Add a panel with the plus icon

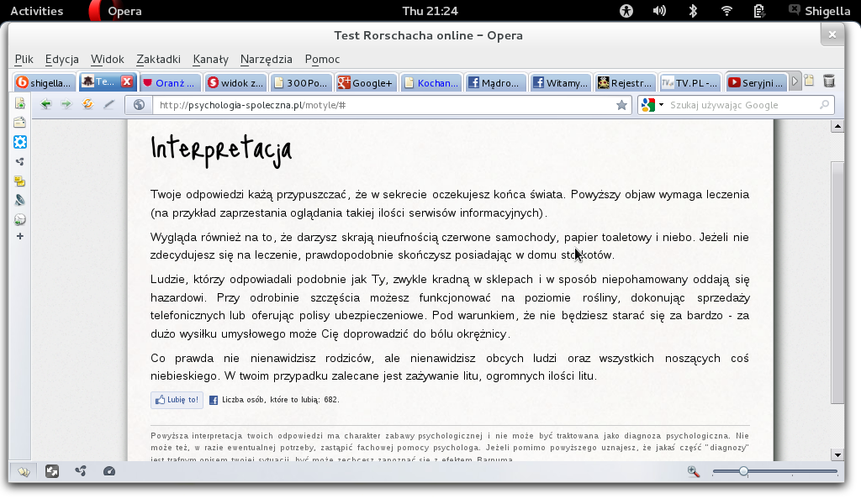20,236
